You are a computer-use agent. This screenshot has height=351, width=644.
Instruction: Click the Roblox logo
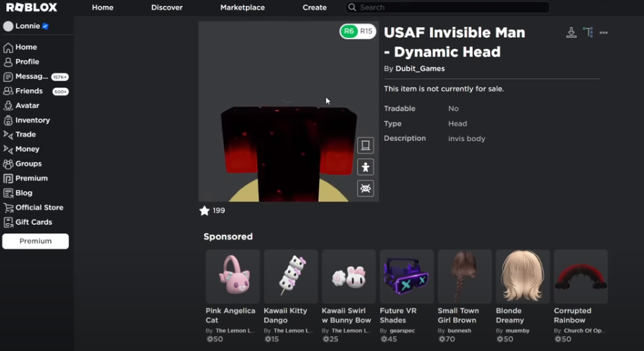[31, 8]
